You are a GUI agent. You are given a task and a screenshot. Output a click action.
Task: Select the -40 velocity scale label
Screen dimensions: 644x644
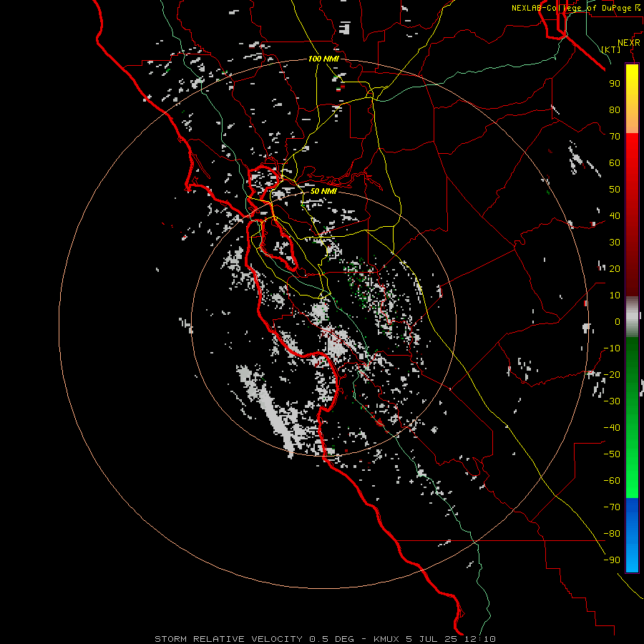[x=612, y=428]
